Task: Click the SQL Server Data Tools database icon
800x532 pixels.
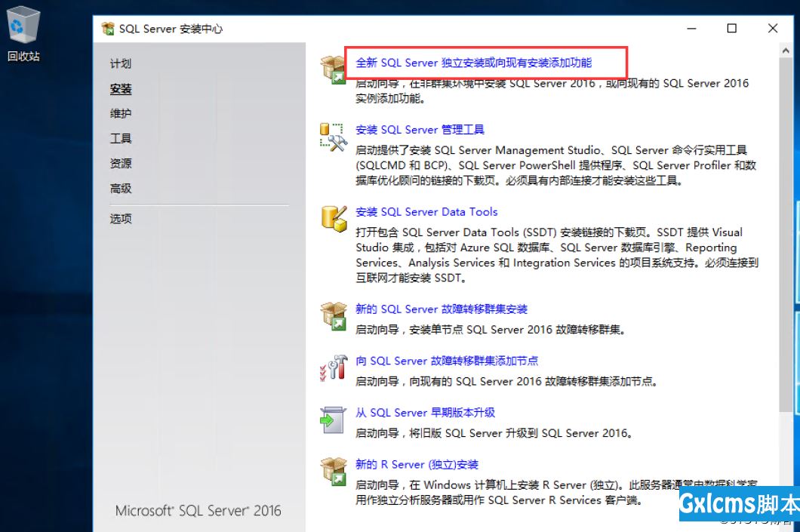Action: tap(334, 218)
